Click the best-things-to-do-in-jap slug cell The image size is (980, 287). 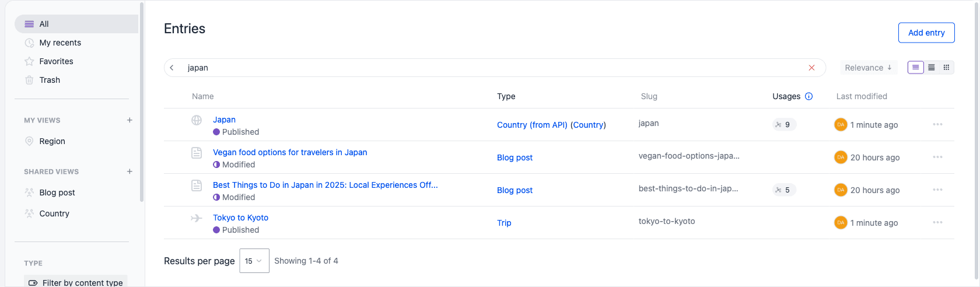688,188
